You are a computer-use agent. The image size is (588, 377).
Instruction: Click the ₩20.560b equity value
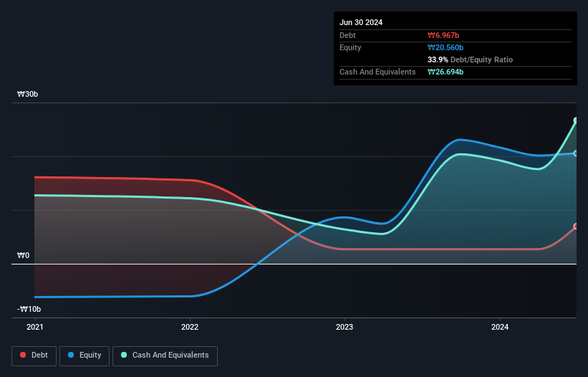(x=445, y=47)
